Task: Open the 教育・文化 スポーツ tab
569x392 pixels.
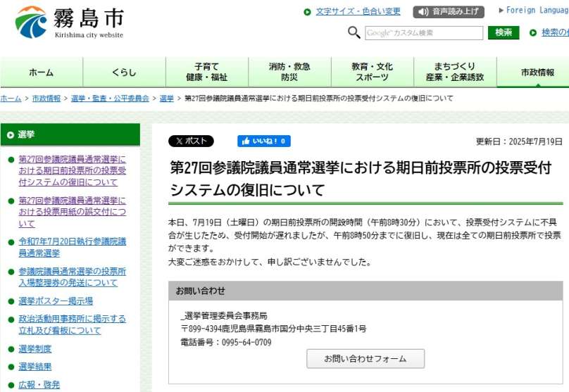Action: (373, 72)
